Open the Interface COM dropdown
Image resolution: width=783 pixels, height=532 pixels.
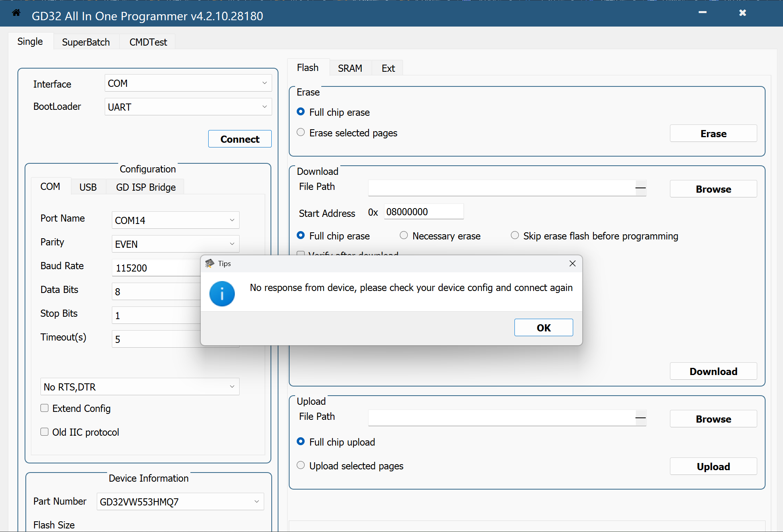coord(188,83)
